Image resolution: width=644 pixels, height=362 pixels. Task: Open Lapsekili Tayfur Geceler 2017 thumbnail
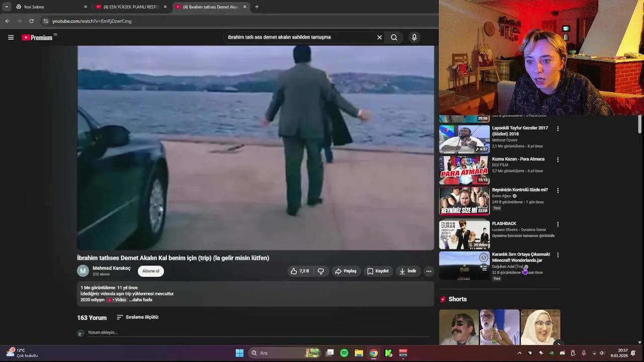click(464, 139)
